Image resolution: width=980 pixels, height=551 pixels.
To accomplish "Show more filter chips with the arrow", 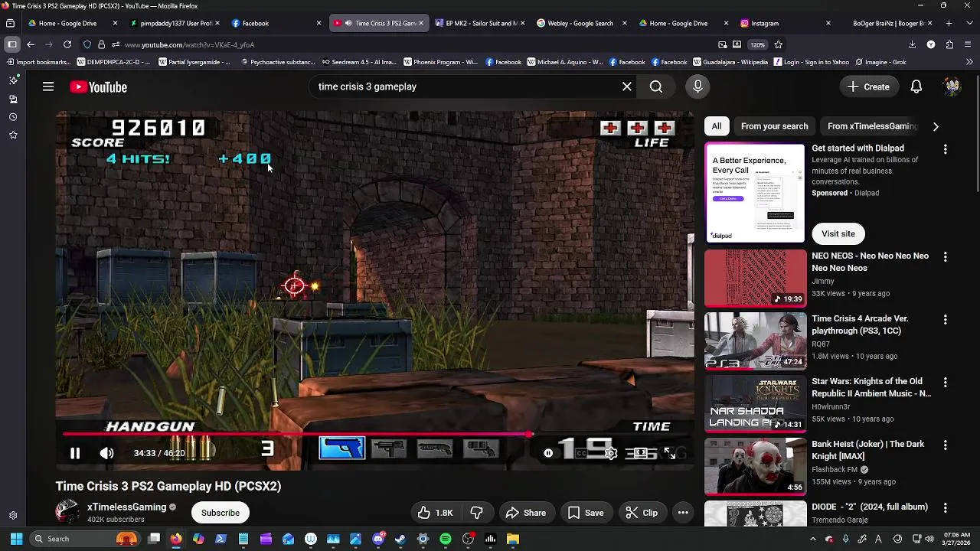I will (x=936, y=126).
